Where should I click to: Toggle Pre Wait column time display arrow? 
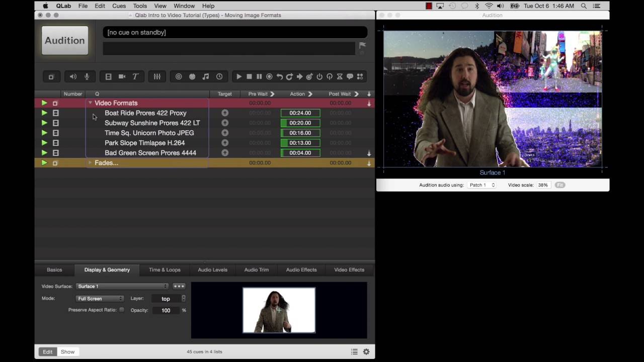(x=272, y=94)
